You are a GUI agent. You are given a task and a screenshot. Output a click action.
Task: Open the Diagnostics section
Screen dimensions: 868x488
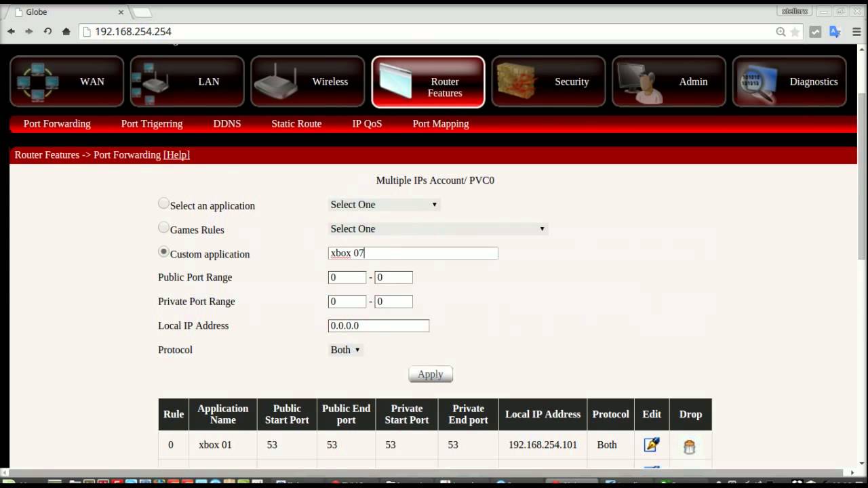790,81
